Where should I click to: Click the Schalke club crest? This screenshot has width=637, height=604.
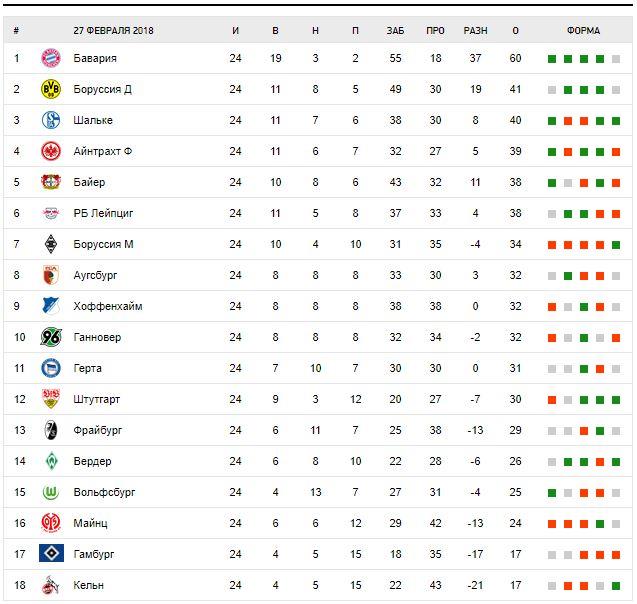click(x=51, y=121)
